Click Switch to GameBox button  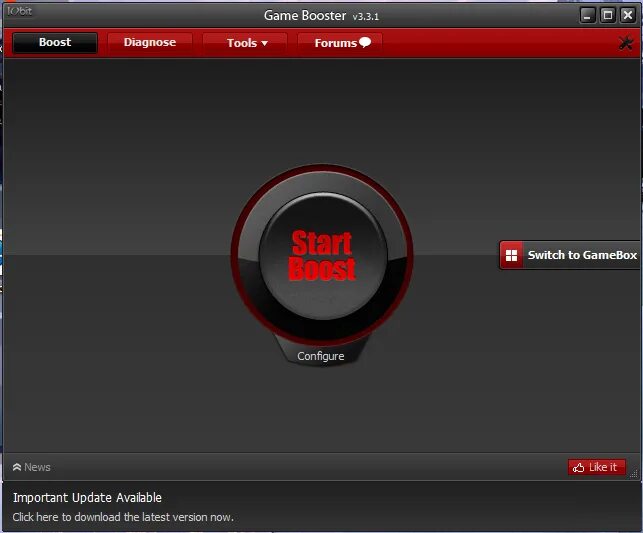click(x=570, y=255)
